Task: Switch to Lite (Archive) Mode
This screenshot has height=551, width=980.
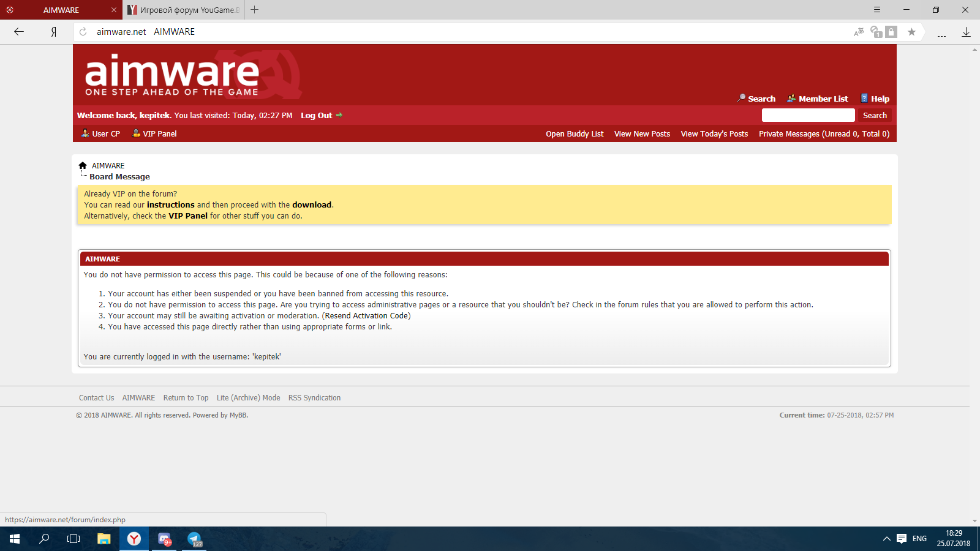Action: [248, 398]
